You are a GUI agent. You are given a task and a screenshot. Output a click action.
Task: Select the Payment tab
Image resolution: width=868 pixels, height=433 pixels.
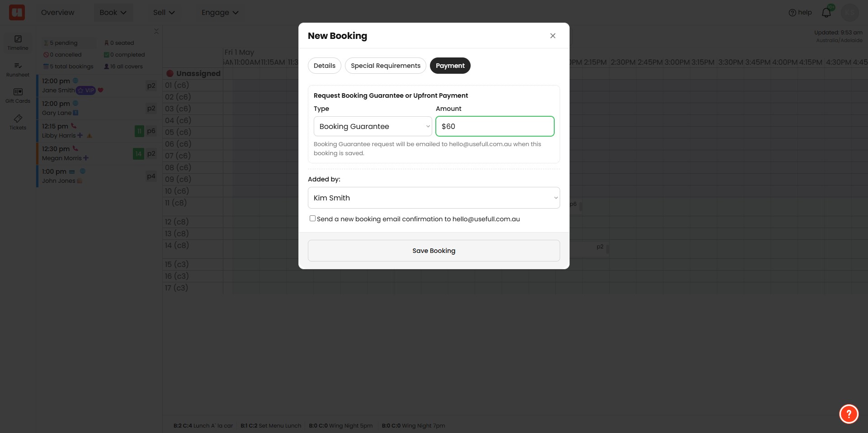450,66
